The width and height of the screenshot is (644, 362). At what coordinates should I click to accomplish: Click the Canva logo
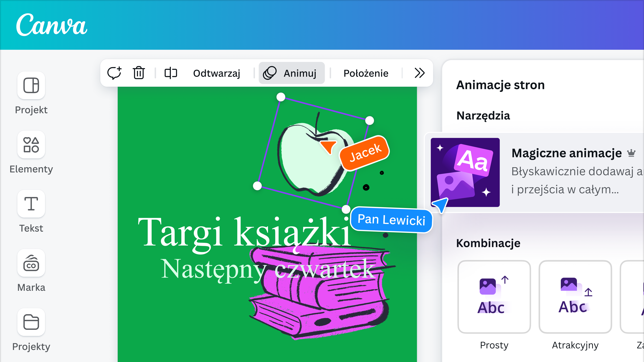[x=52, y=25]
